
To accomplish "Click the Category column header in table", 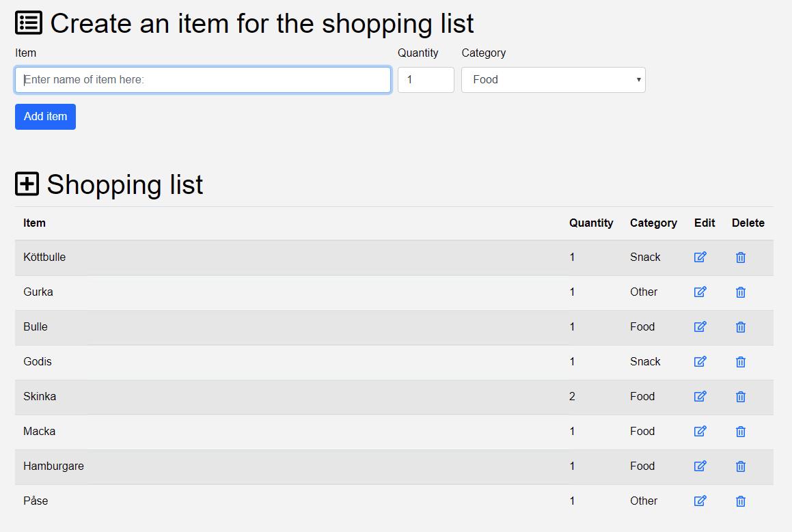I will click(x=653, y=223).
